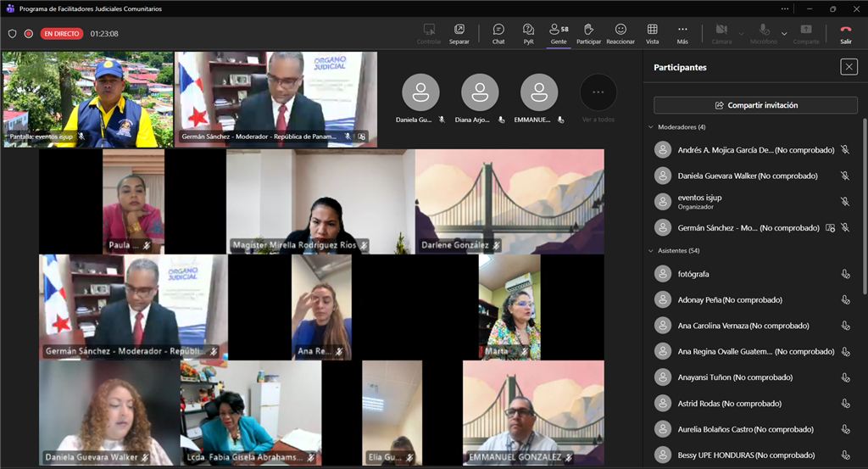868x469 pixels.
Task: Toggle the Cámara button
Action: pos(721,33)
